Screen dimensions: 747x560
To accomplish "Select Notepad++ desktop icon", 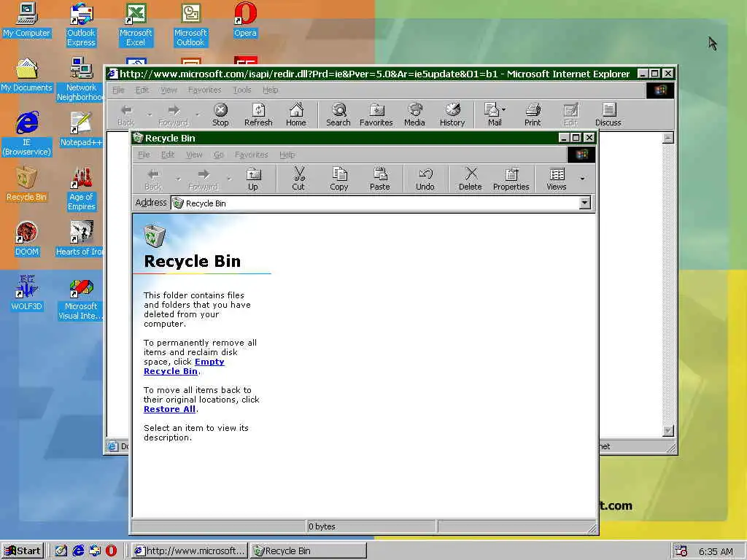I will [81, 129].
